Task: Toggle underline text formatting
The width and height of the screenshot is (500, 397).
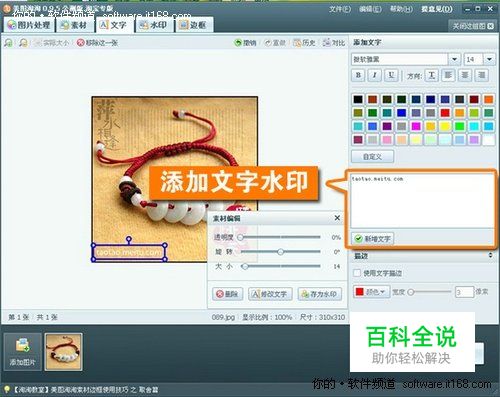Action: coord(391,75)
